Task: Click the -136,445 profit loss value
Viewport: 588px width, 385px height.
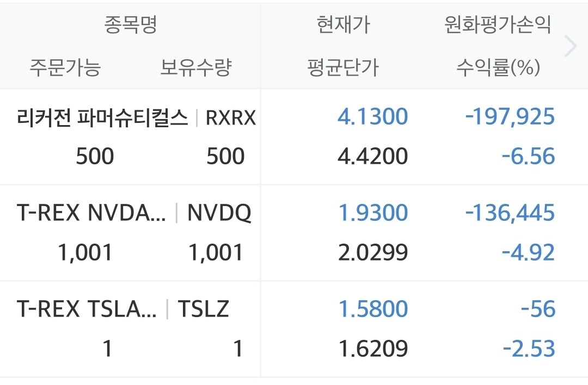Action: pyautogui.click(x=510, y=213)
